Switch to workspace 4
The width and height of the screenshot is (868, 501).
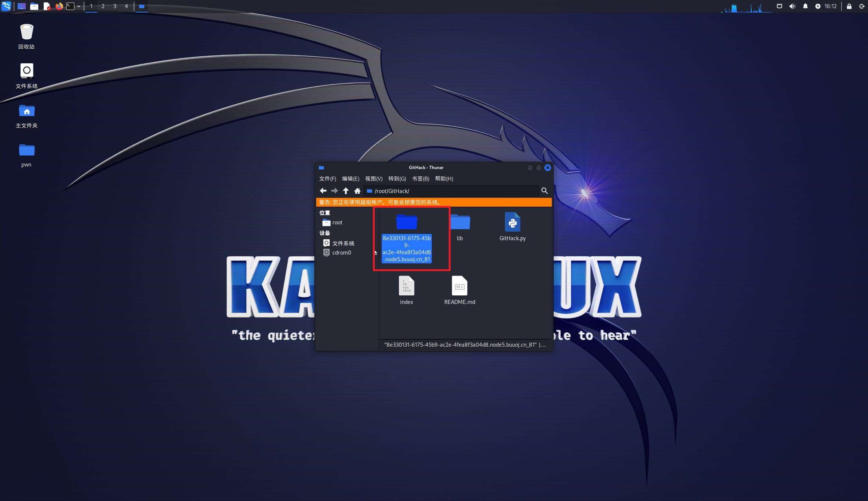tap(126, 6)
